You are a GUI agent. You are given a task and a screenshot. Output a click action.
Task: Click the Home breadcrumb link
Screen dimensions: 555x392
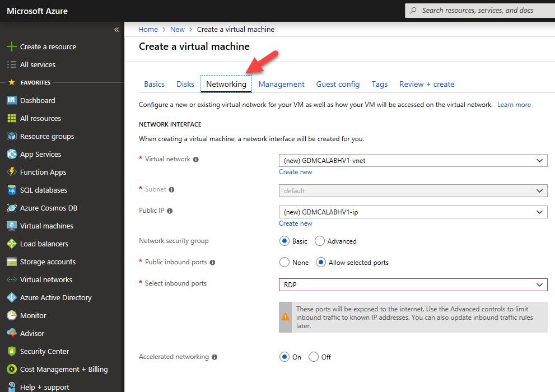tap(148, 29)
